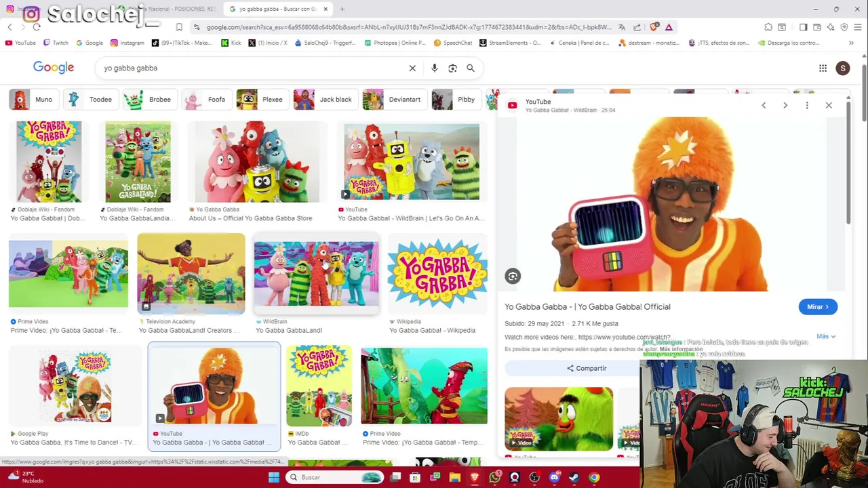Search this image with Lens overlay icon

pyautogui.click(x=513, y=276)
